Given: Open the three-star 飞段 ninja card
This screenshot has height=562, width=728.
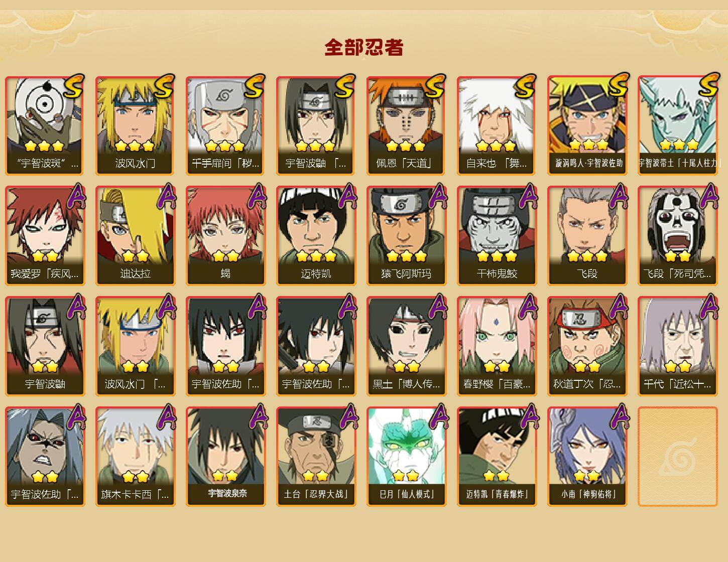Looking at the screenshot, I should pos(587,236).
